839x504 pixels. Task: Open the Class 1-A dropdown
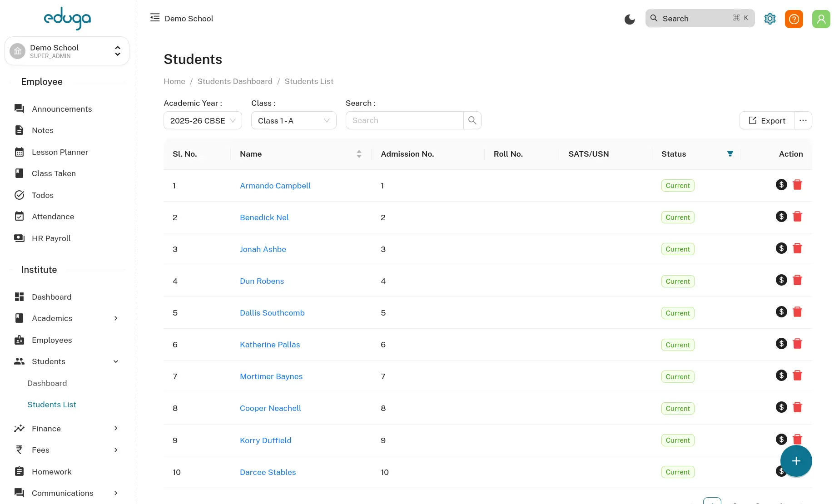293,121
